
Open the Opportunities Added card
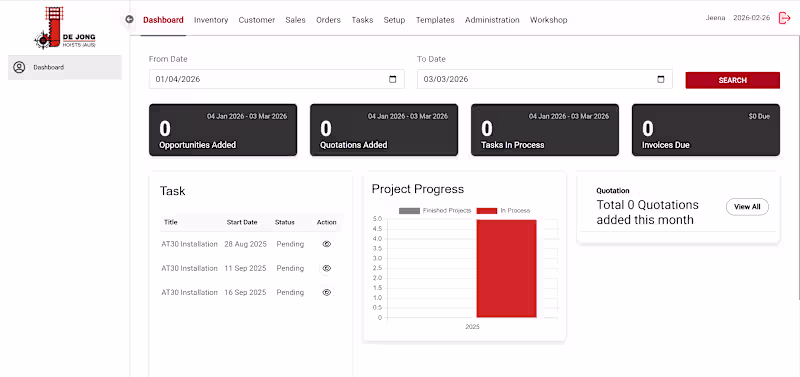[x=223, y=130]
